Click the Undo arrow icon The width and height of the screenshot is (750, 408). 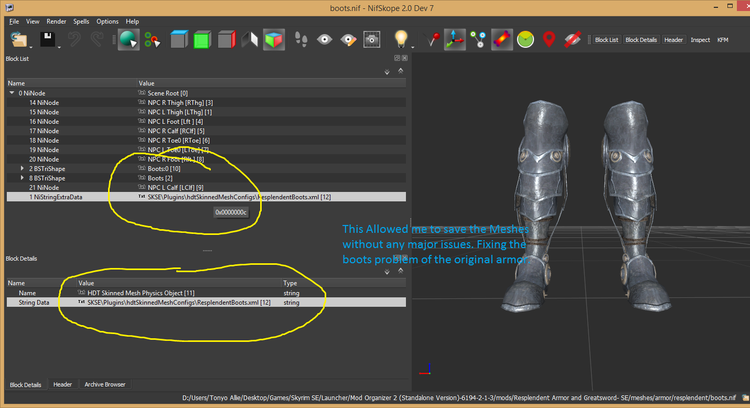pos(74,39)
